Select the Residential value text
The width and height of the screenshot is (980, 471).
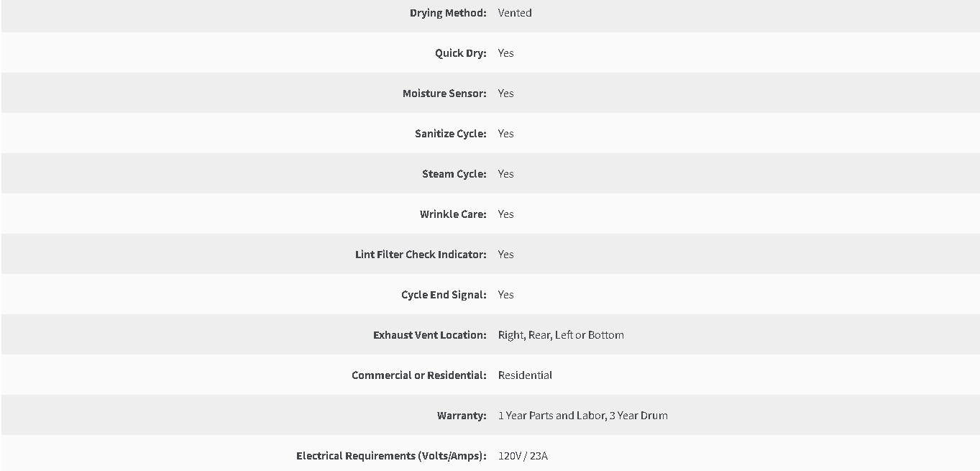(x=525, y=375)
